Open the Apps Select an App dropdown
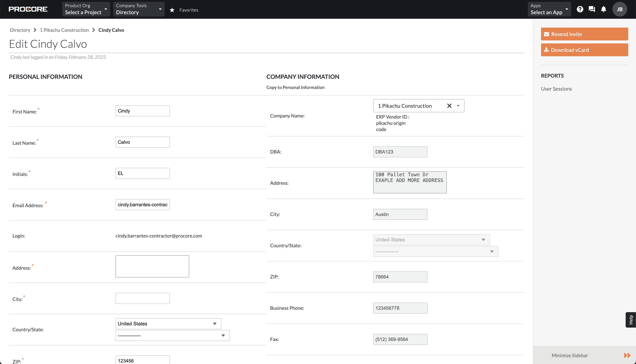636x364 pixels. click(549, 9)
